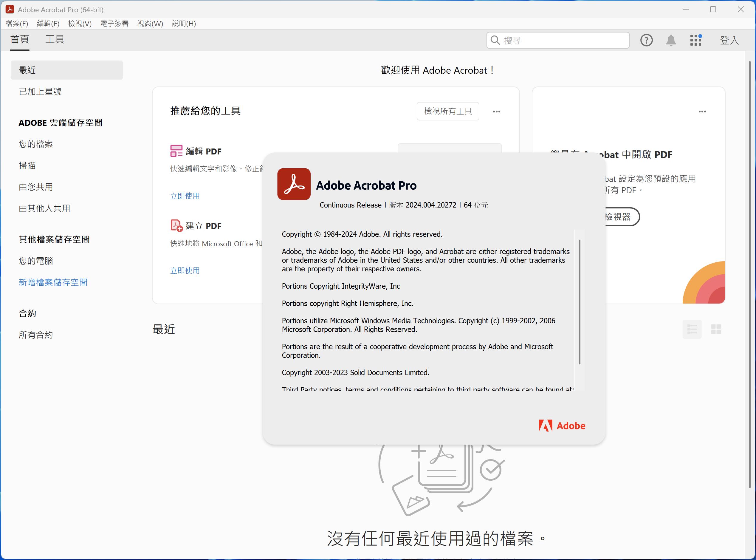Switch to the 工具 tab
The height and width of the screenshot is (560, 756).
[x=55, y=39]
